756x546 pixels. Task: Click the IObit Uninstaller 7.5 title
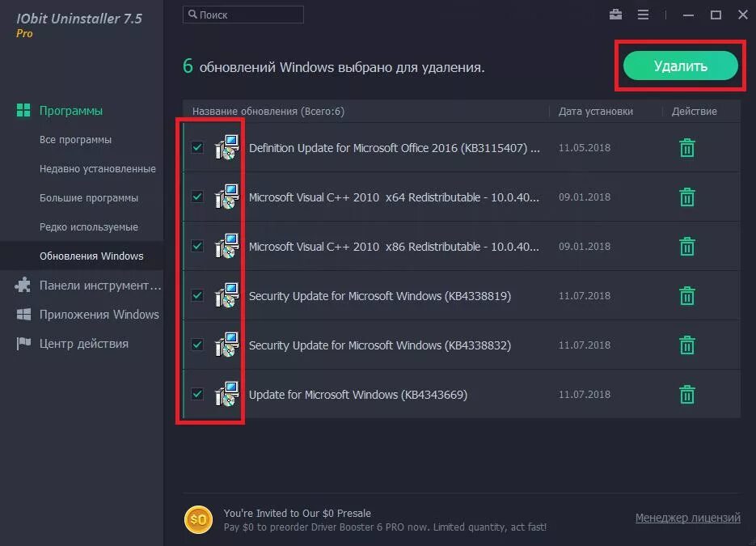[79, 19]
